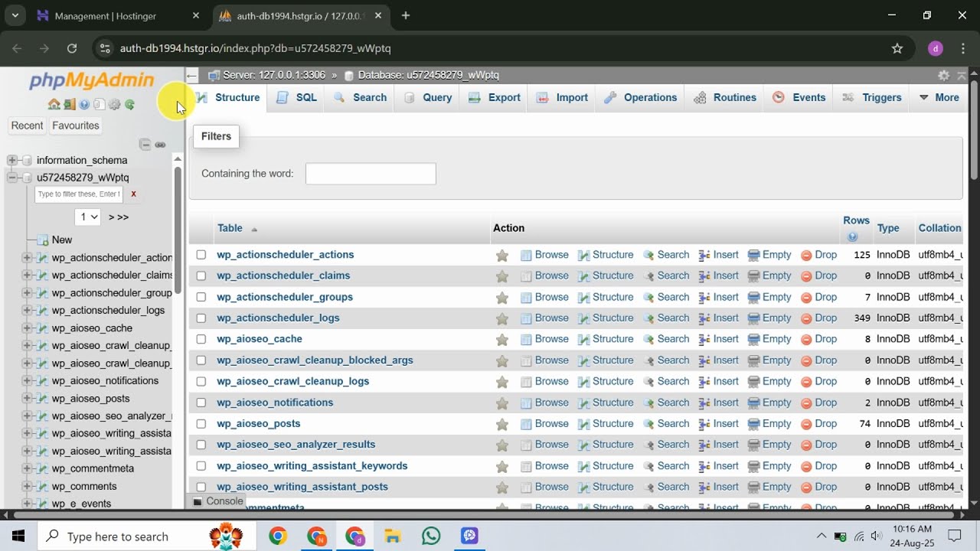Open the Search tab
The image size is (980, 551).
click(x=361, y=97)
